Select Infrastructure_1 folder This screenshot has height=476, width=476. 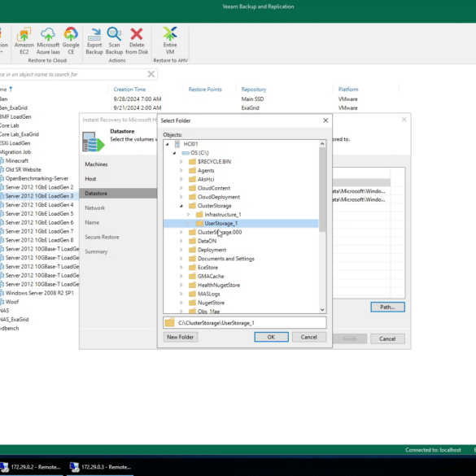(x=223, y=214)
